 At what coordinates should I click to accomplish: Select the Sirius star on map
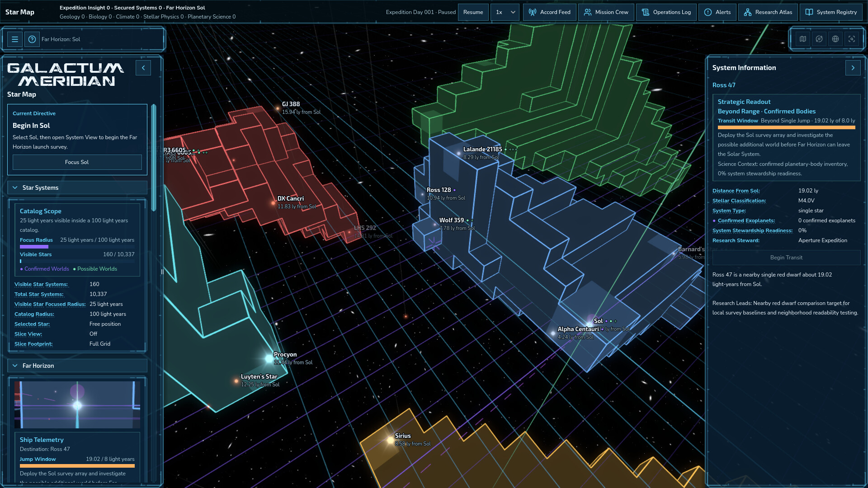click(391, 440)
